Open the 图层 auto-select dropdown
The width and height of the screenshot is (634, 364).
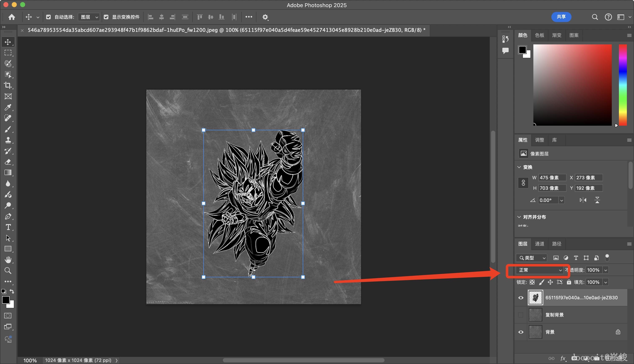[89, 17]
